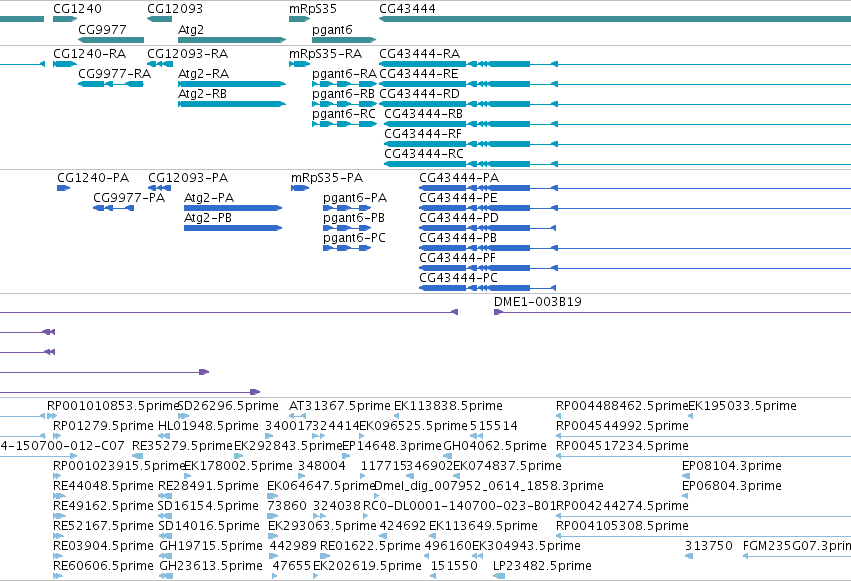The width and height of the screenshot is (851, 581).
Task: Select protein CG43444-PB
Action: [x=635, y=248]
